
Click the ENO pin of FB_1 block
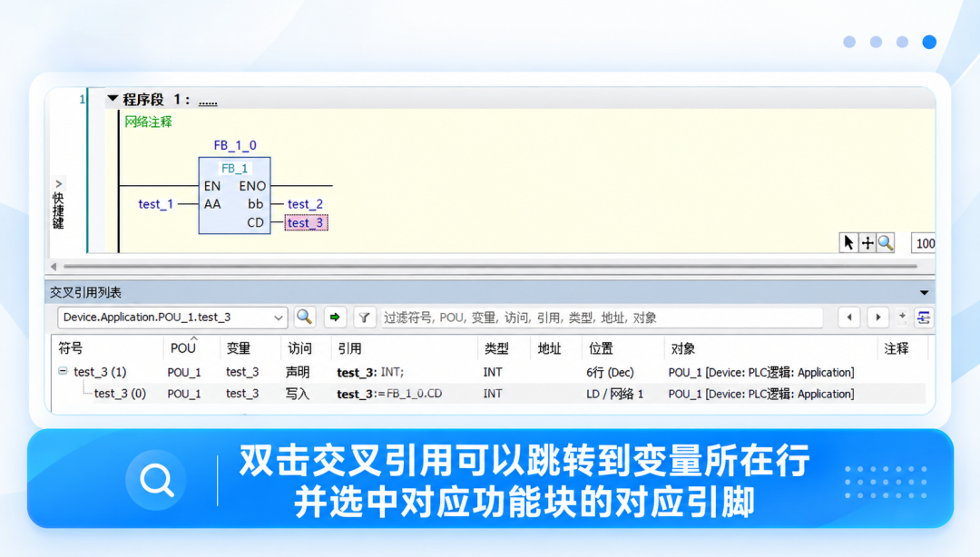pyautogui.click(x=252, y=186)
